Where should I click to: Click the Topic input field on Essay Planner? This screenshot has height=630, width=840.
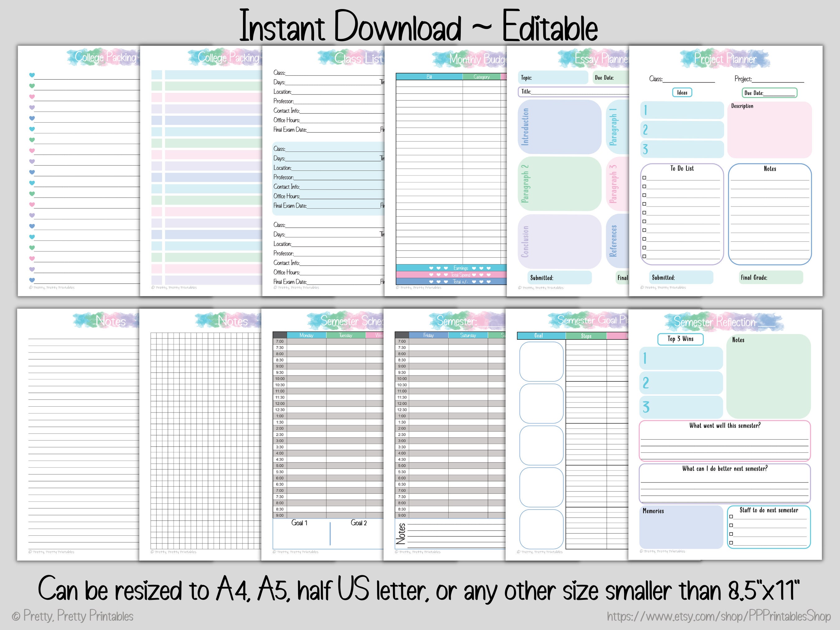pos(553,78)
